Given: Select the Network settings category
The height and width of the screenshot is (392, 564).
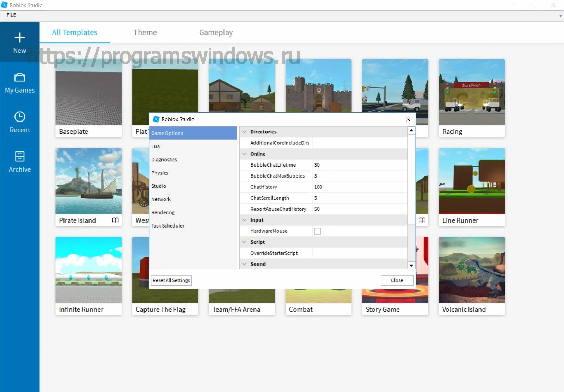Looking at the screenshot, I should 193,199.
